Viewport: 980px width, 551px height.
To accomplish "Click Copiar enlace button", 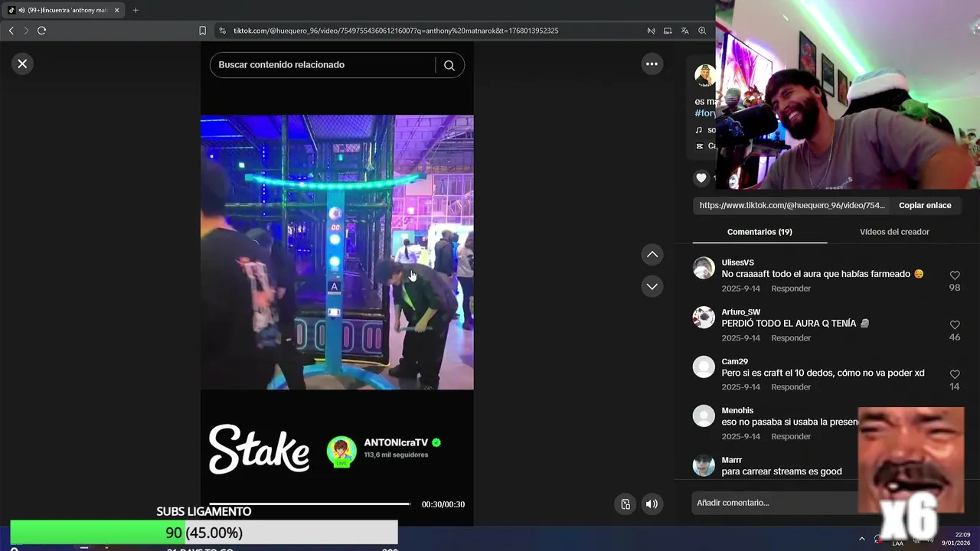I will 925,205.
